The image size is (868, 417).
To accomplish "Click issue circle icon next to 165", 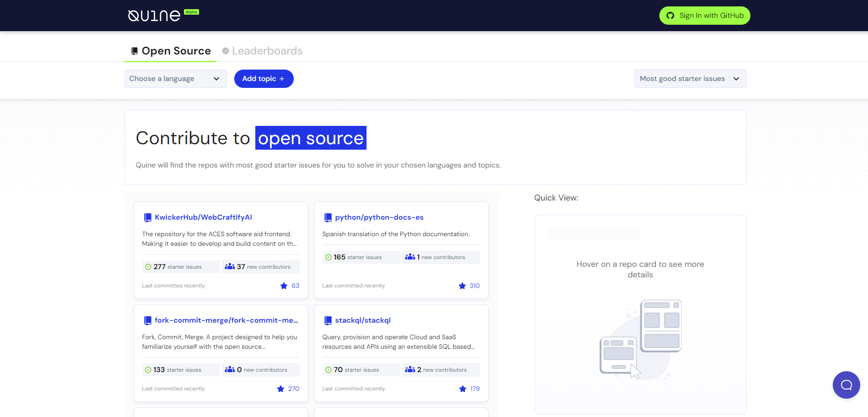I will tap(329, 257).
